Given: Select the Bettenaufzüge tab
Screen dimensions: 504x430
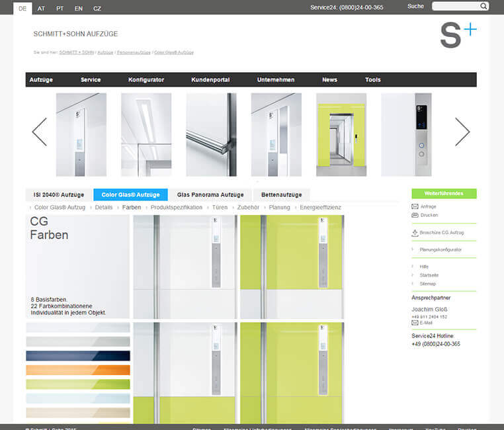Looking at the screenshot, I should point(282,194).
